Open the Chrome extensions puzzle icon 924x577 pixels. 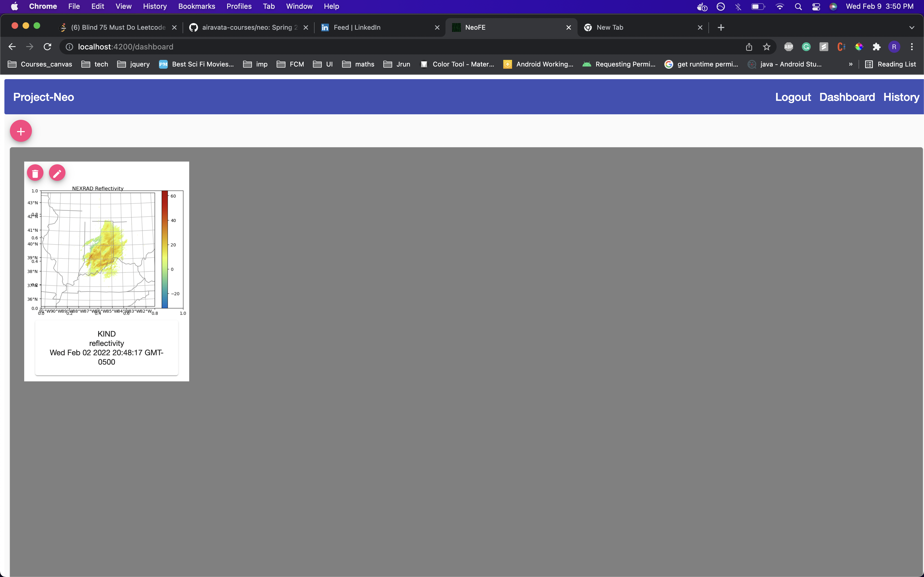point(876,46)
